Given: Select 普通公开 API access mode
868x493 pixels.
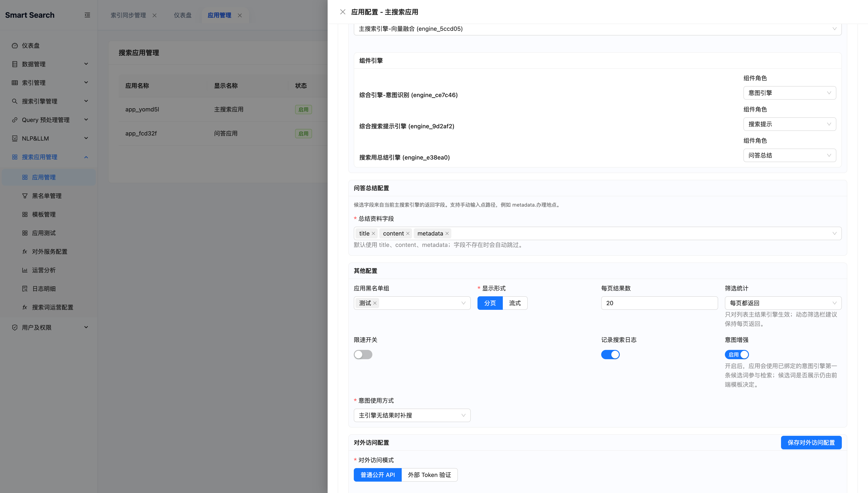Looking at the screenshot, I should tap(378, 475).
